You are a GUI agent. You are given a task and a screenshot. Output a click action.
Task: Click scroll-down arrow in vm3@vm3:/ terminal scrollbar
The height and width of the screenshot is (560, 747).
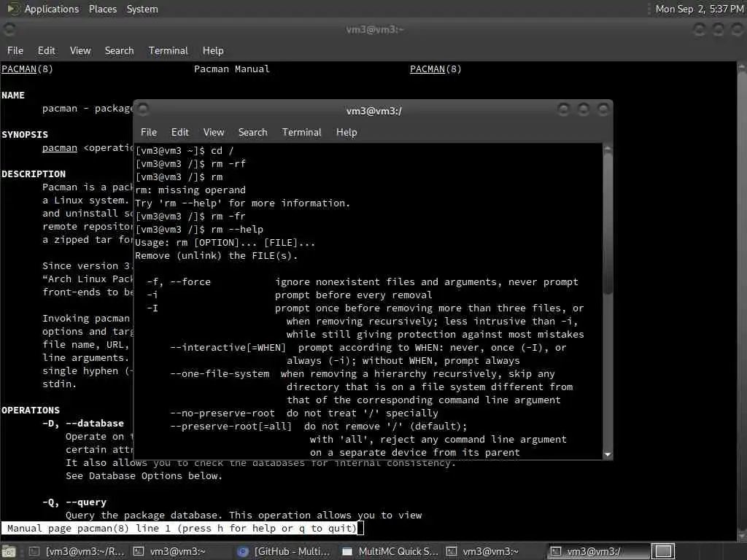pos(608,455)
